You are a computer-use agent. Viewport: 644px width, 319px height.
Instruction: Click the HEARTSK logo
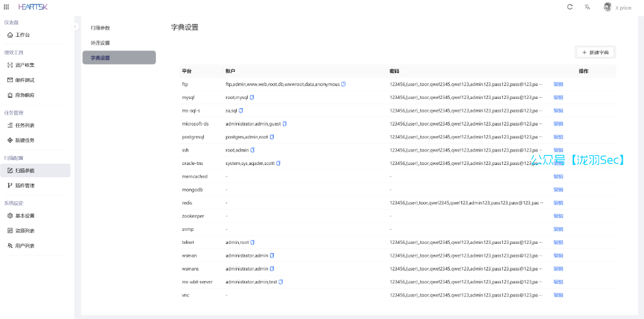coord(32,7)
